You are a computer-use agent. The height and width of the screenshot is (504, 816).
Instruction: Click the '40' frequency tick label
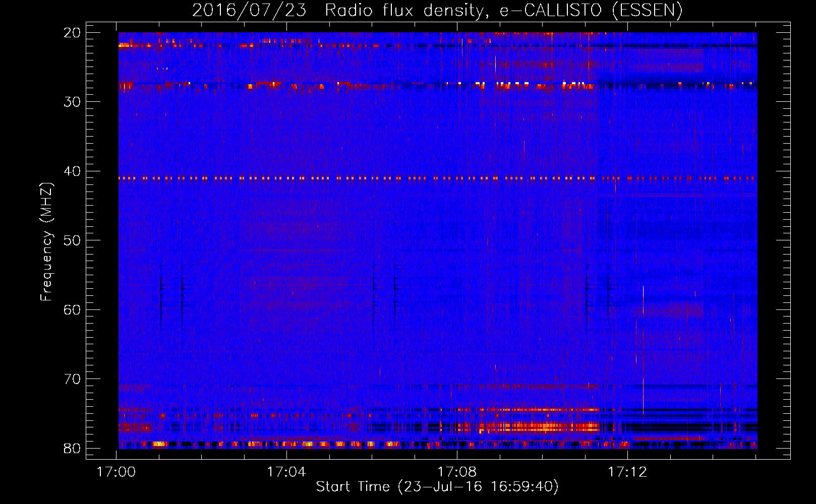73,171
